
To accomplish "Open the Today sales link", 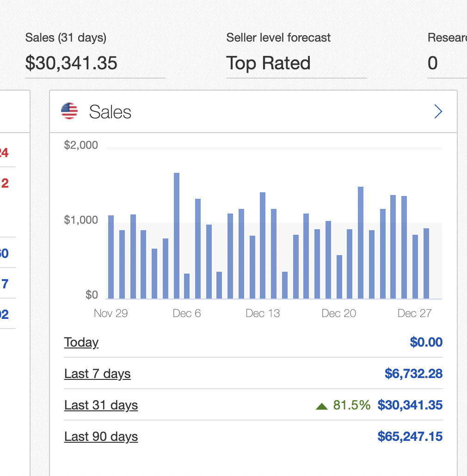I will [81, 342].
